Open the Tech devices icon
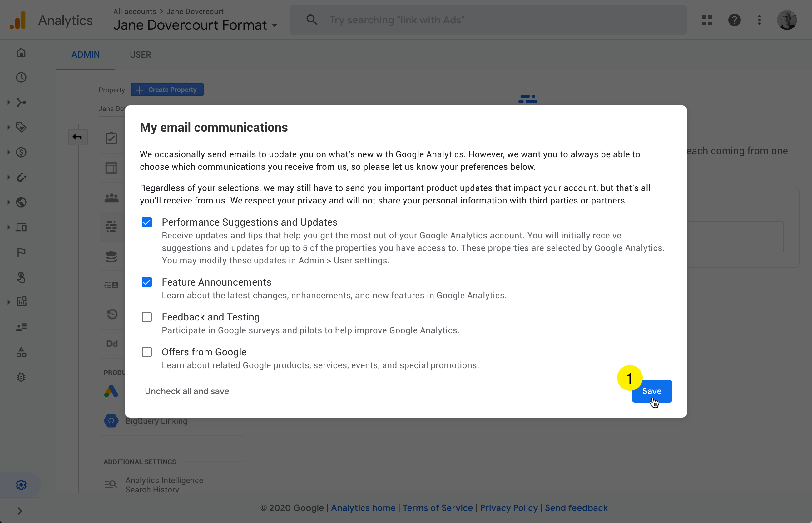The height and width of the screenshot is (523, 812). [21, 227]
